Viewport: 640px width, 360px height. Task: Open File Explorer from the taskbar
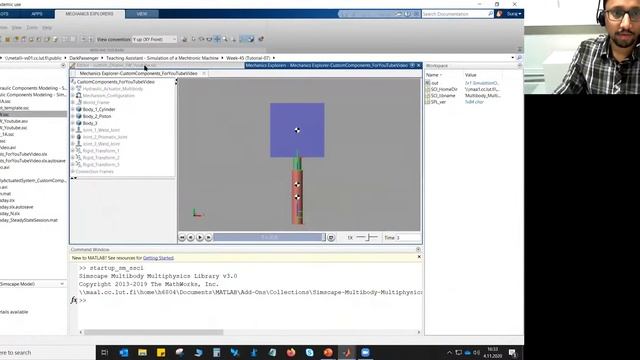(142, 352)
